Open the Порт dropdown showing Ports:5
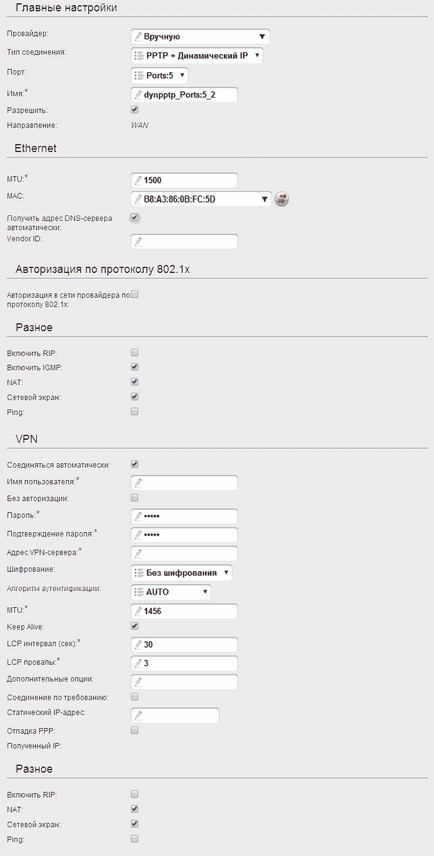 tap(160, 75)
